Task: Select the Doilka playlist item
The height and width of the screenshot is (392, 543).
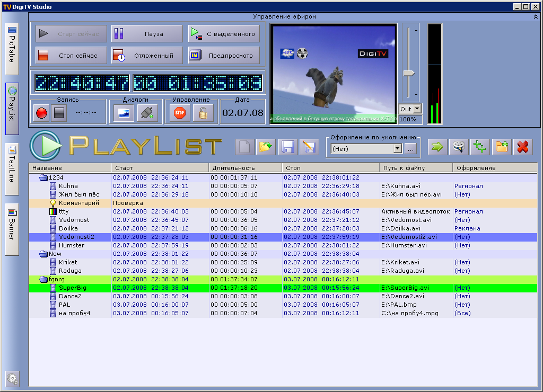Action: [283, 228]
